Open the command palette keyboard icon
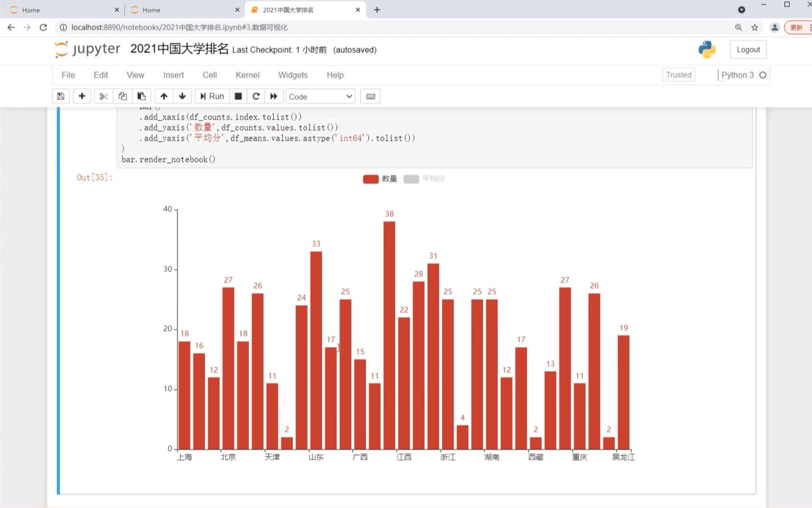The width and height of the screenshot is (812, 508). click(x=371, y=96)
